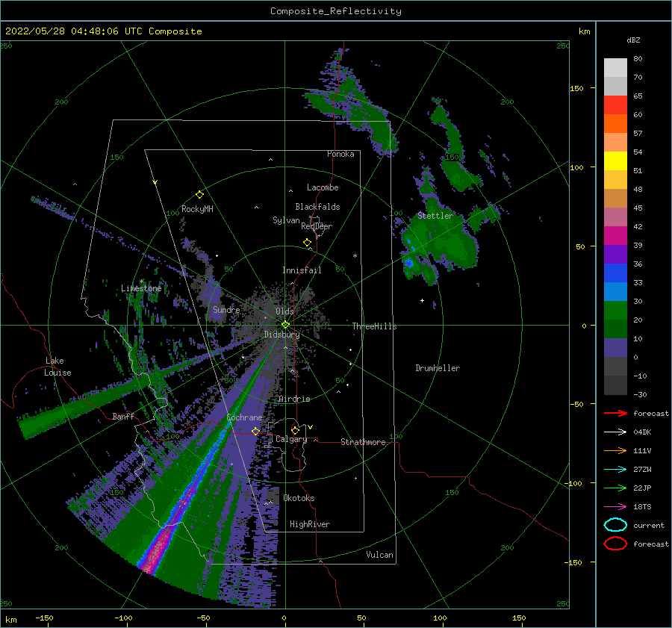
Task: Pick the magenta swatch between 42 and 39
Action: pos(615,236)
